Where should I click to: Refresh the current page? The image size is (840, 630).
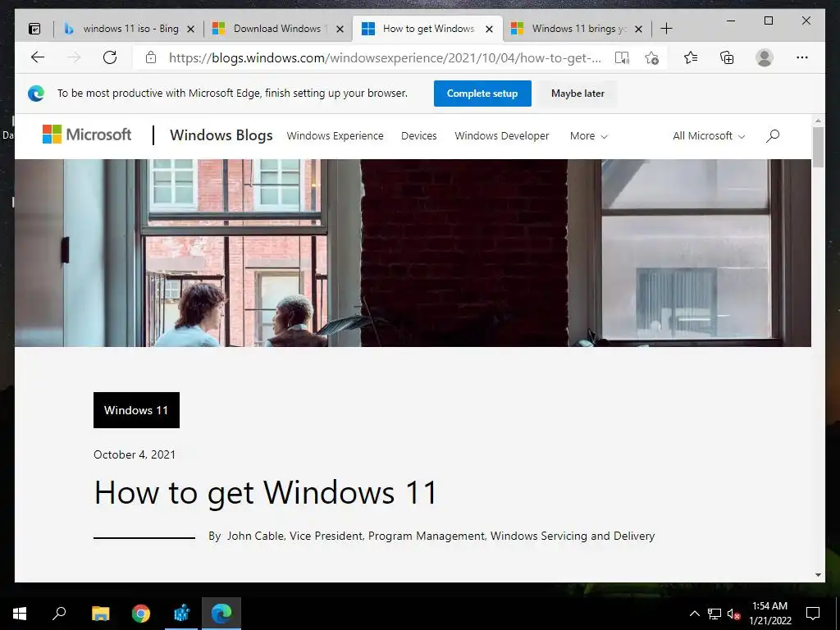[x=110, y=57]
